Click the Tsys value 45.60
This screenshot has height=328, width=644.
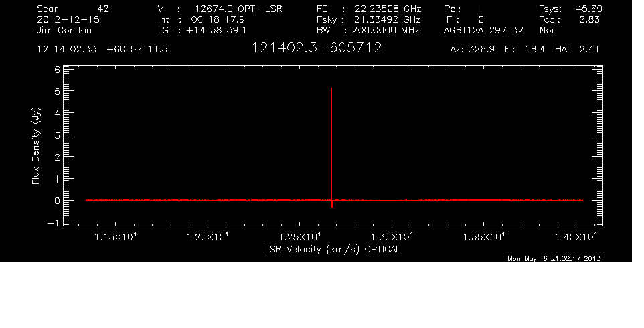coord(589,9)
